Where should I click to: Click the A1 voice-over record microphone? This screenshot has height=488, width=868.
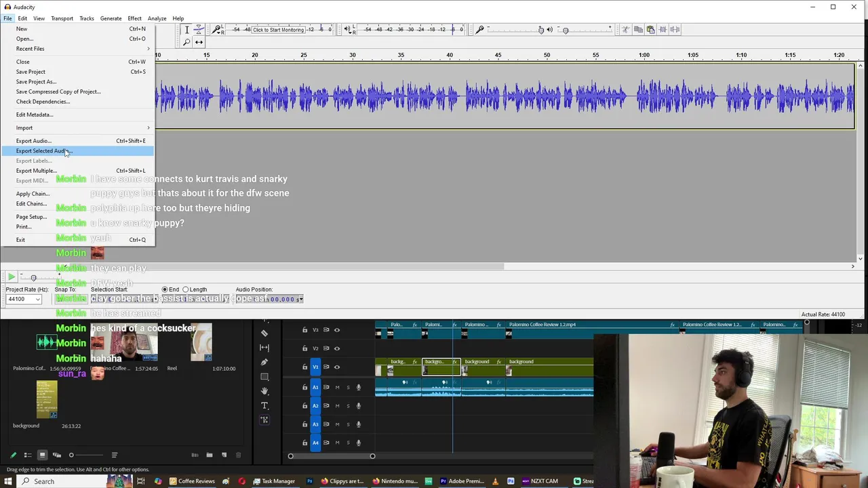click(x=359, y=388)
